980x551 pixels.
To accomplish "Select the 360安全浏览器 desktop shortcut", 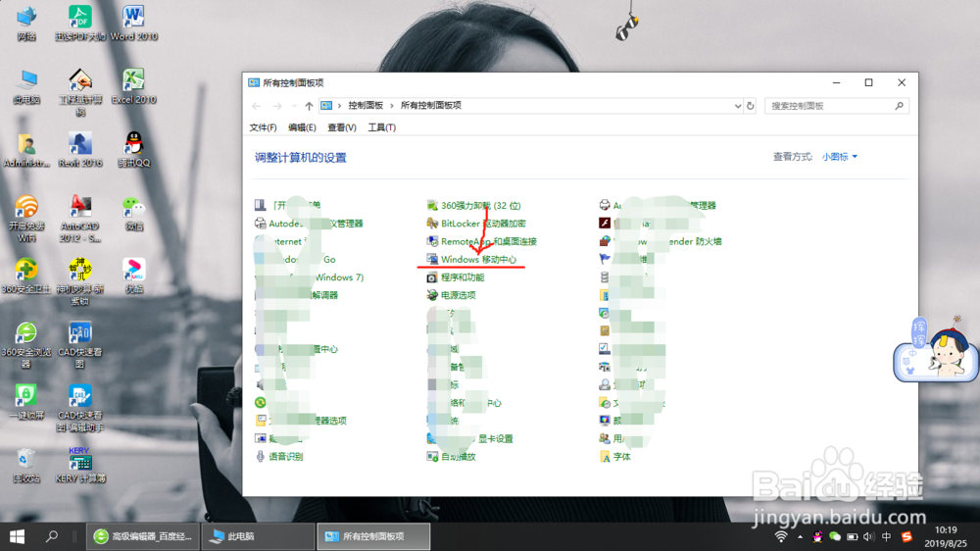I will (x=26, y=344).
